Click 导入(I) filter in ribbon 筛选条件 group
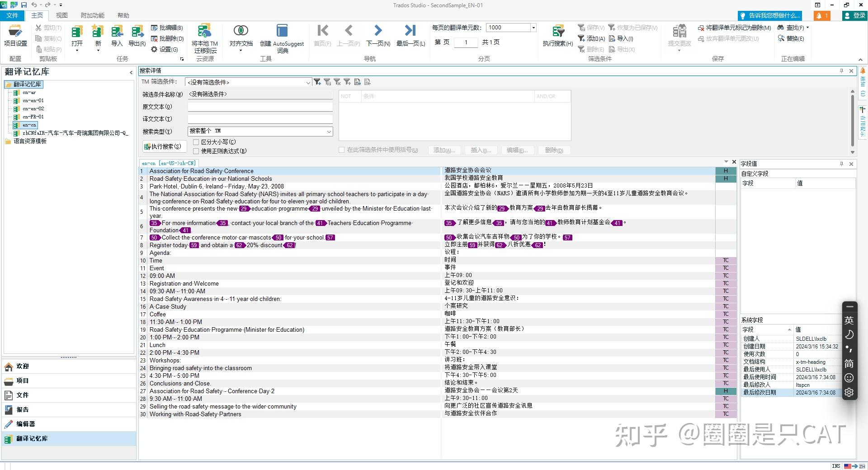The height and width of the screenshot is (470, 868). (x=621, y=38)
